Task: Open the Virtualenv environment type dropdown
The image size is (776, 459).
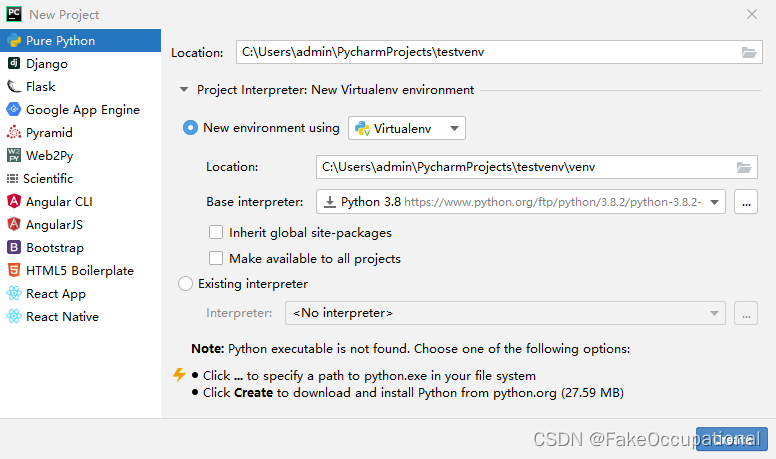Action: [407, 128]
